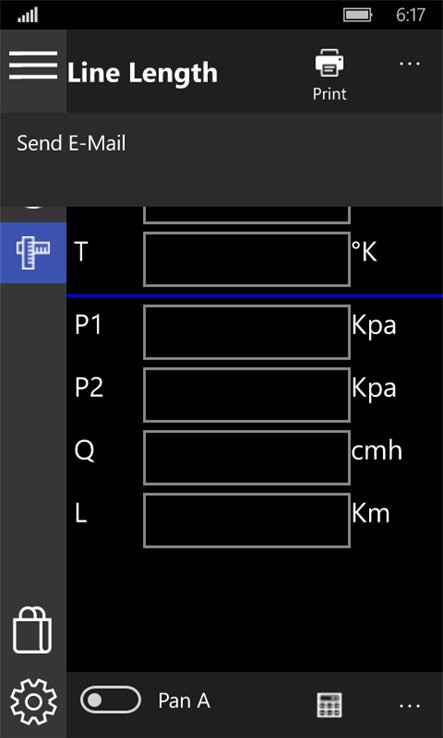Click the partially hidden field above T
Viewport: 443px width, 738px height.
pyautogui.click(x=247, y=215)
